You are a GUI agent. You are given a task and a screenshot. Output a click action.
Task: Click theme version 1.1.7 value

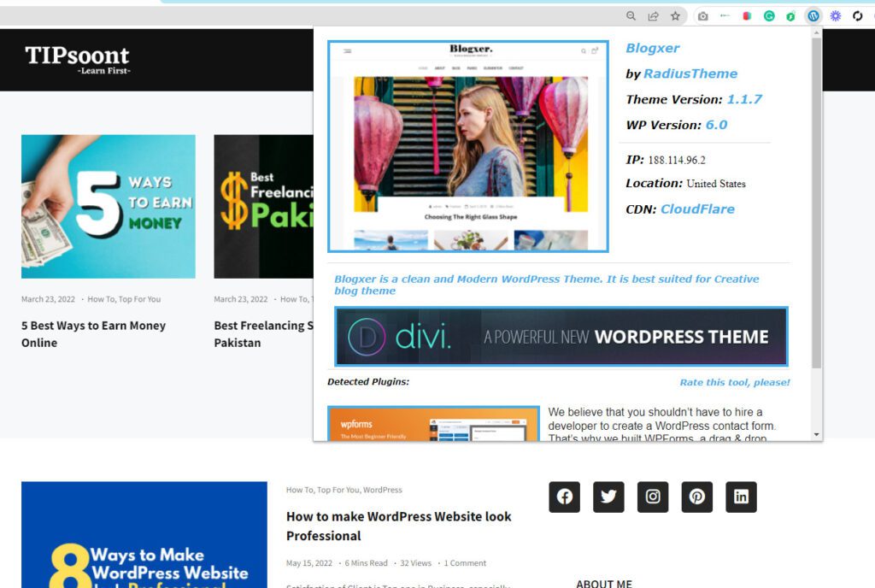tap(744, 99)
